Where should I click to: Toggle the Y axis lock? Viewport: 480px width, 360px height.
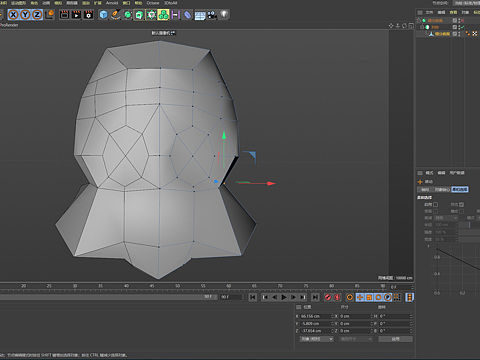25,15
